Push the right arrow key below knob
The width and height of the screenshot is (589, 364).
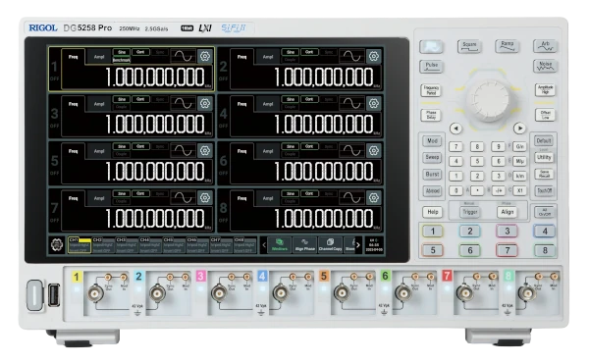[x=519, y=129]
